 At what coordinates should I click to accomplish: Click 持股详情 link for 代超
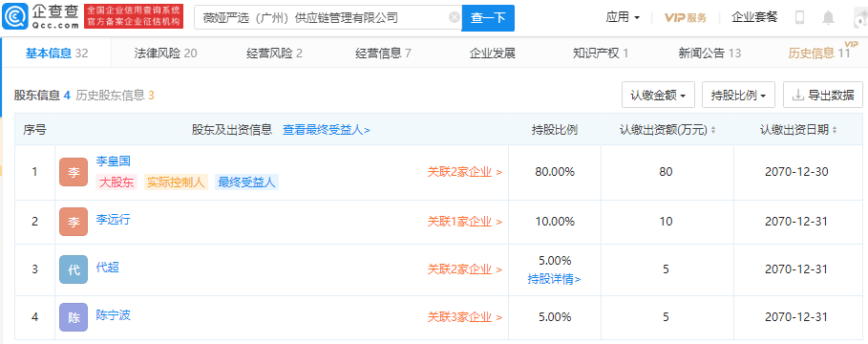[x=554, y=279]
